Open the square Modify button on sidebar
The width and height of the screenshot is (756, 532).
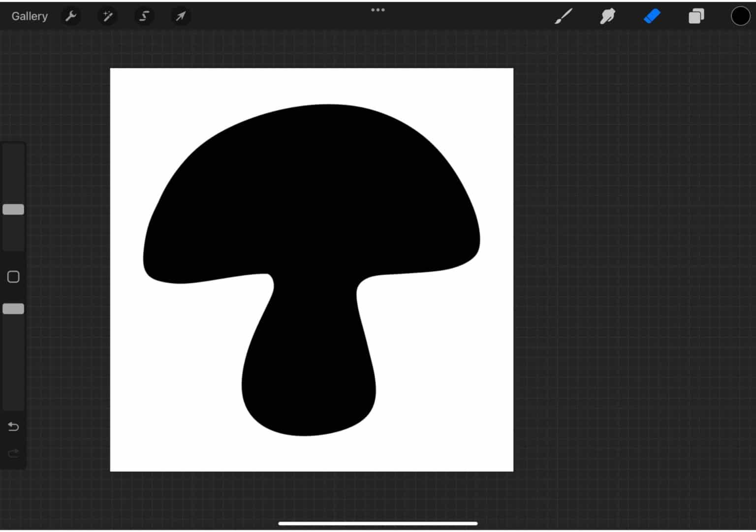click(13, 277)
